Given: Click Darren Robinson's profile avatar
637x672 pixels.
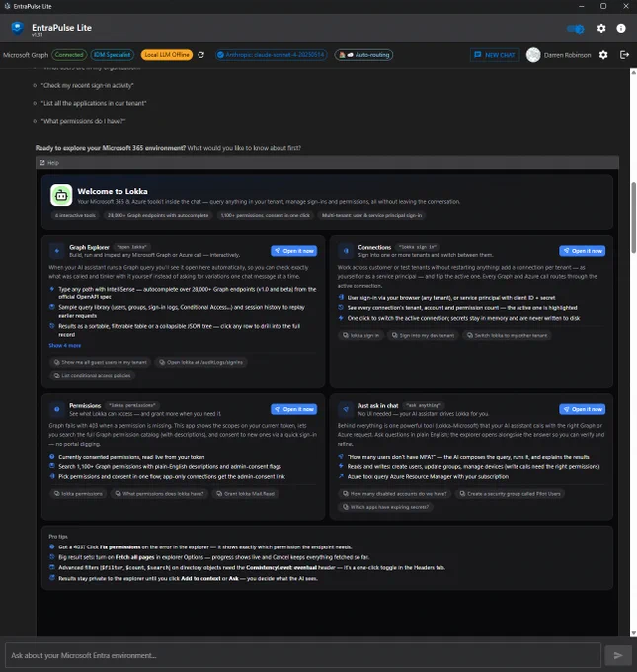Looking at the screenshot, I should click(533, 55).
